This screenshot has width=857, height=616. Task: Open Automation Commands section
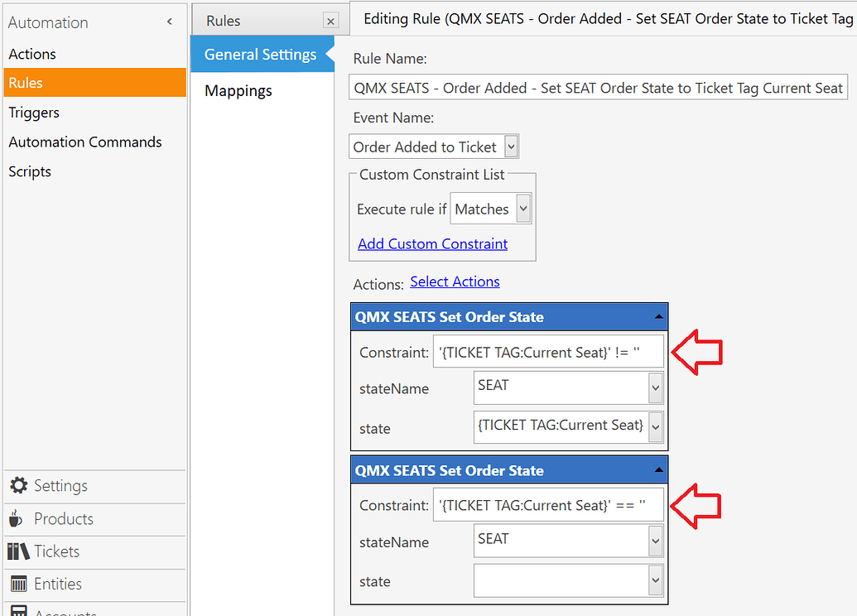[84, 142]
